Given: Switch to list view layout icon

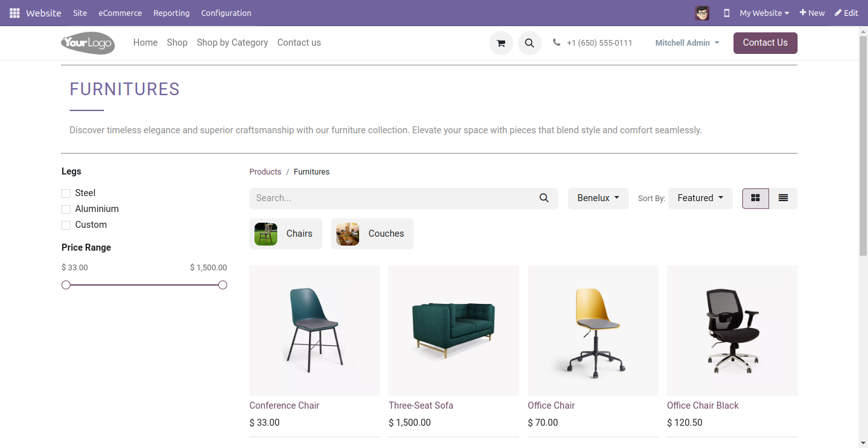Looking at the screenshot, I should (x=783, y=198).
